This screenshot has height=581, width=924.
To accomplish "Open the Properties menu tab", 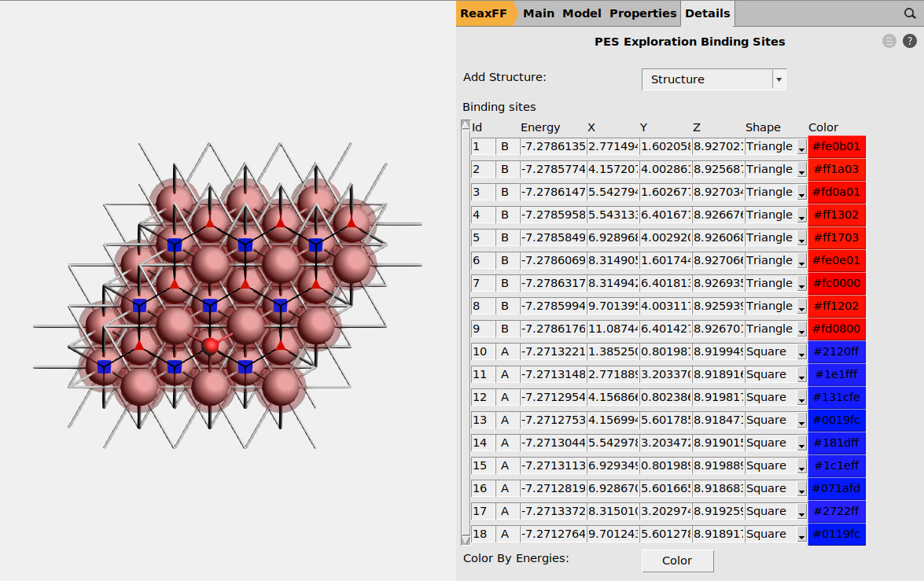I will coord(642,13).
